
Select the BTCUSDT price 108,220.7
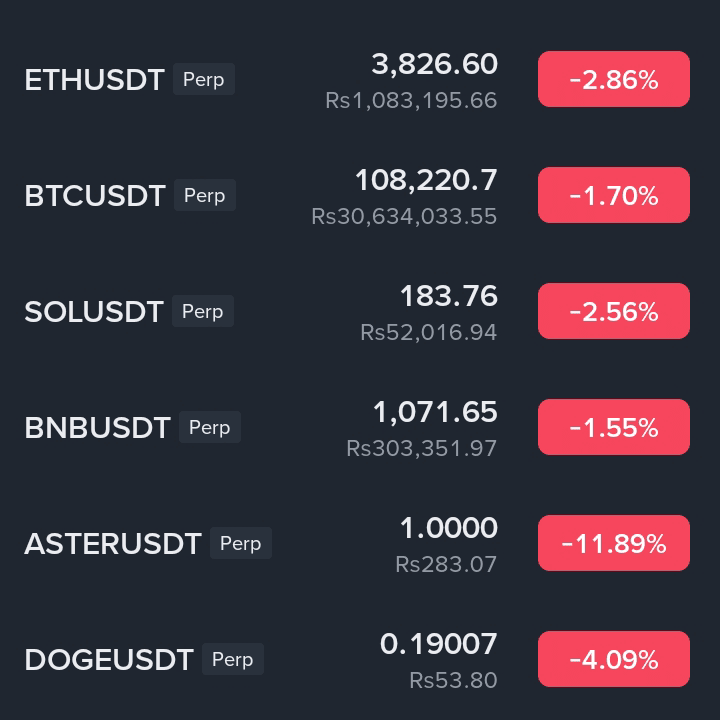click(426, 180)
